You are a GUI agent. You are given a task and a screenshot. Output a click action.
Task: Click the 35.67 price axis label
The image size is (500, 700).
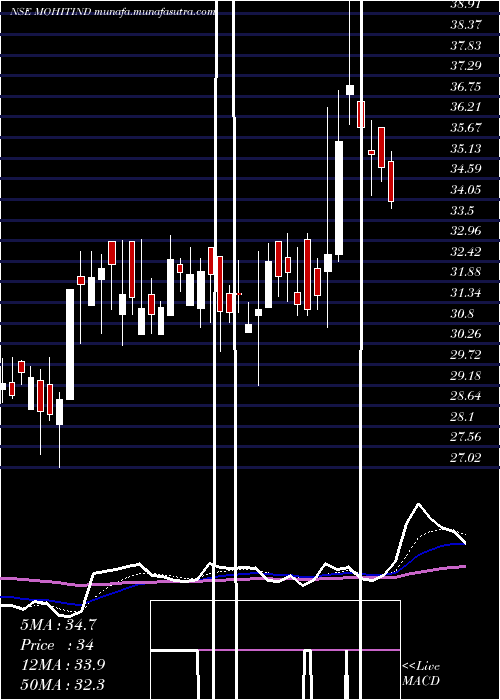click(x=466, y=128)
